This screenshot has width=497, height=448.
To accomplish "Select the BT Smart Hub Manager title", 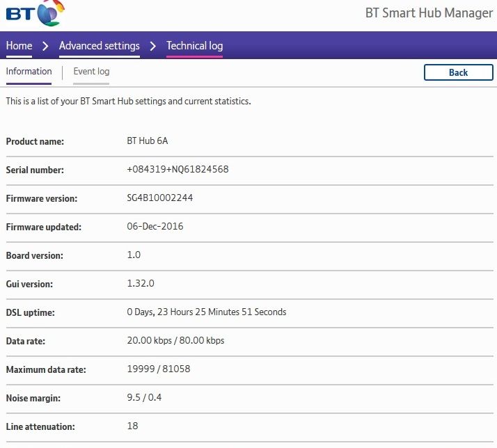I will tap(429, 13).
